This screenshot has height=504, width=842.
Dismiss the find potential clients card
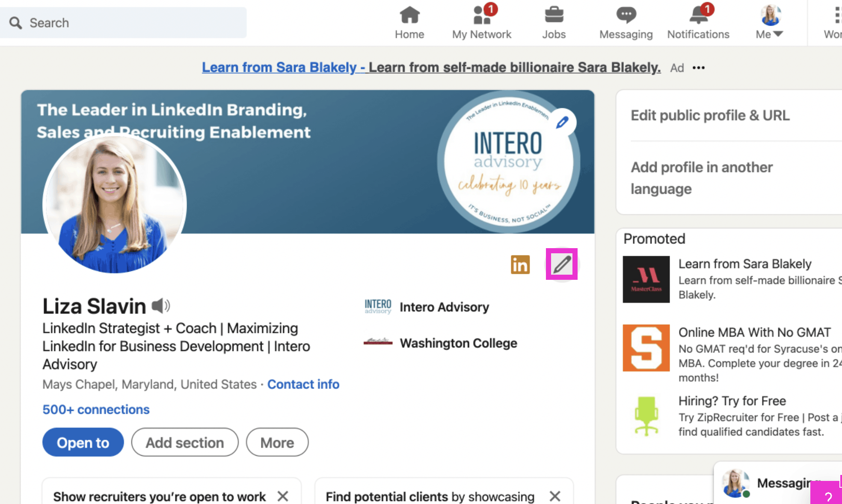pos(555,496)
